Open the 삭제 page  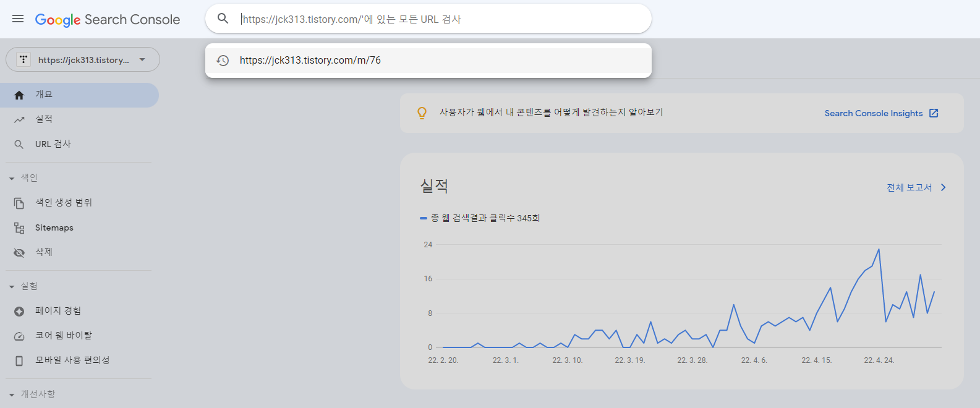[79, 252]
